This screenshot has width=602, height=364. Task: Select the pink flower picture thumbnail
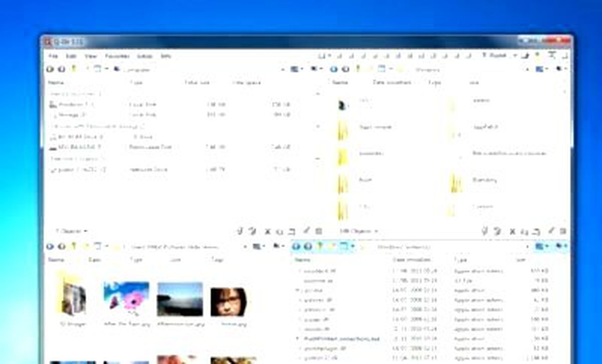tap(126, 299)
